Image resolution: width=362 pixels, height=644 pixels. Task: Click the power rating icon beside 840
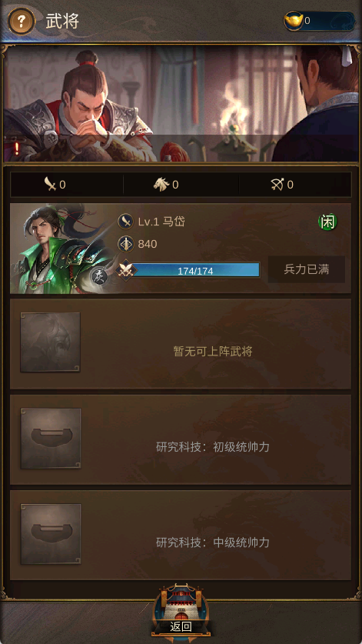125,244
